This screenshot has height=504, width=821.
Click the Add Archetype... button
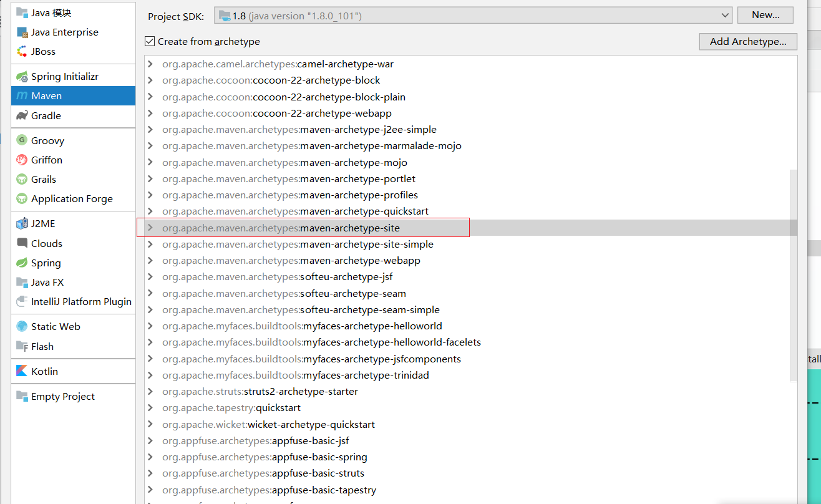748,42
